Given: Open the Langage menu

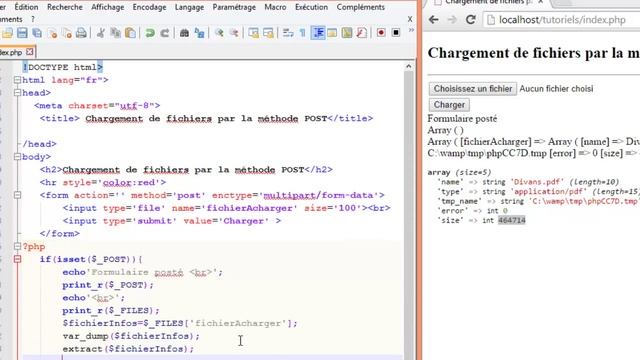Looking at the screenshot, I should [189, 7].
